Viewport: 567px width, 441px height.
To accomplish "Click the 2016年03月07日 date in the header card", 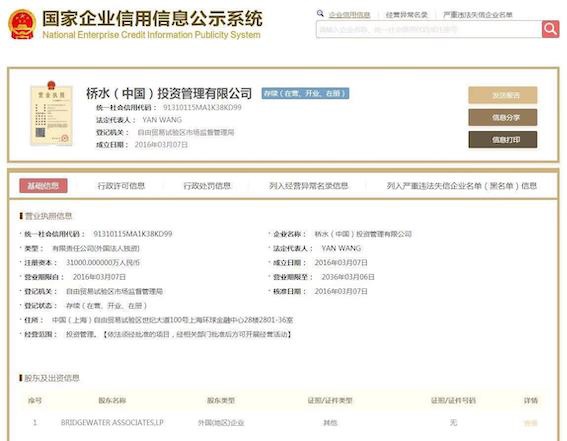I will tap(161, 145).
